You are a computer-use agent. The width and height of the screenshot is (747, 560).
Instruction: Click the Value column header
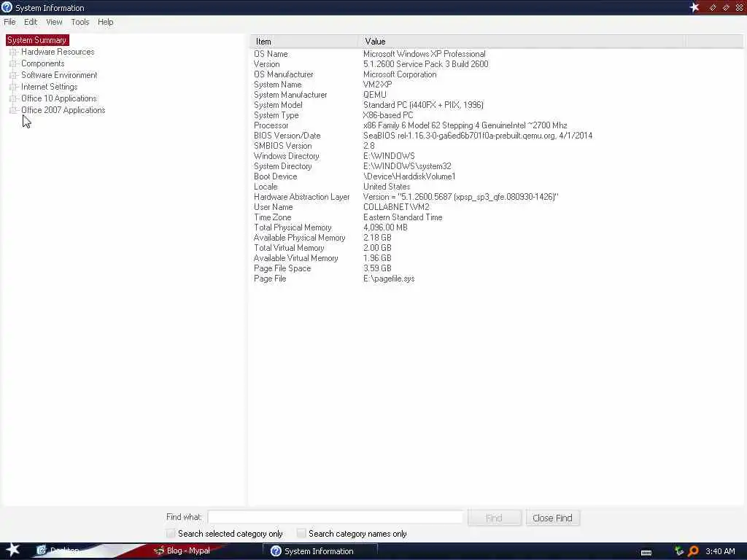point(522,42)
